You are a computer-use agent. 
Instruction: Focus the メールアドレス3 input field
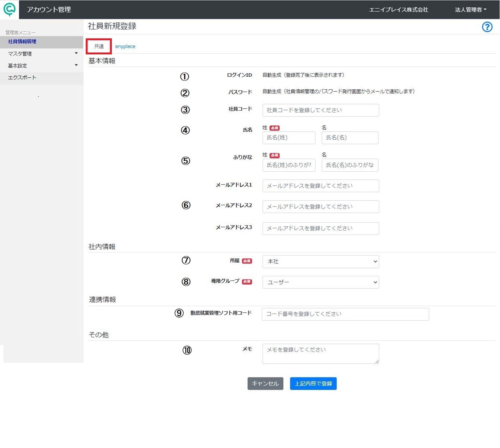320,228
